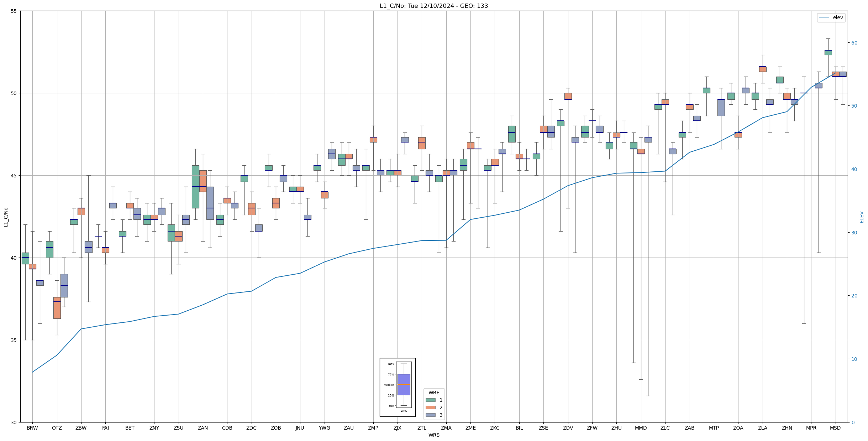868x441 pixels.
Task: Click the 60 tick on elevation axis
Action: pyautogui.click(x=854, y=43)
